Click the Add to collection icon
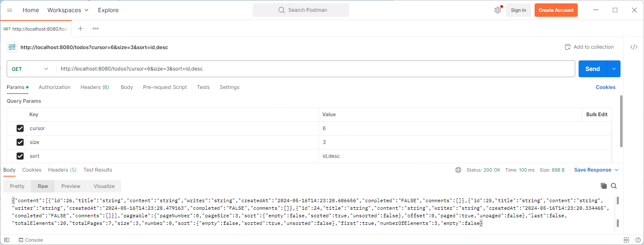 coord(568,47)
